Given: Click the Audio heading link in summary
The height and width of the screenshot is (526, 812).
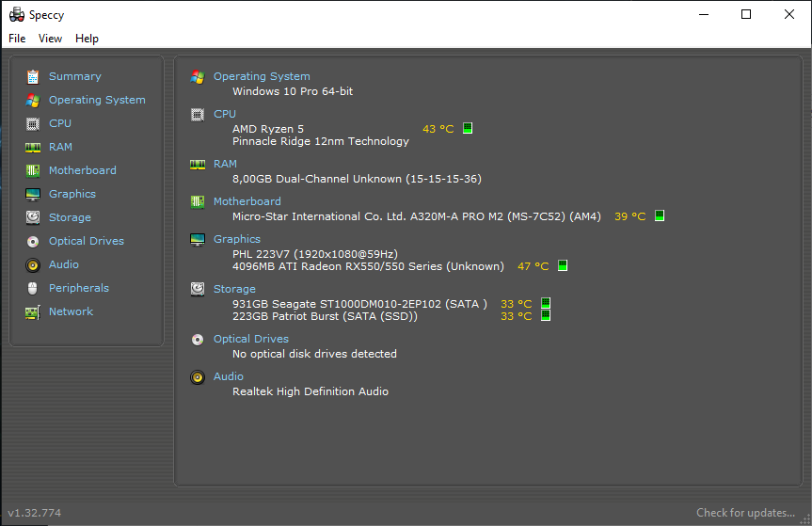Looking at the screenshot, I should click(x=229, y=376).
